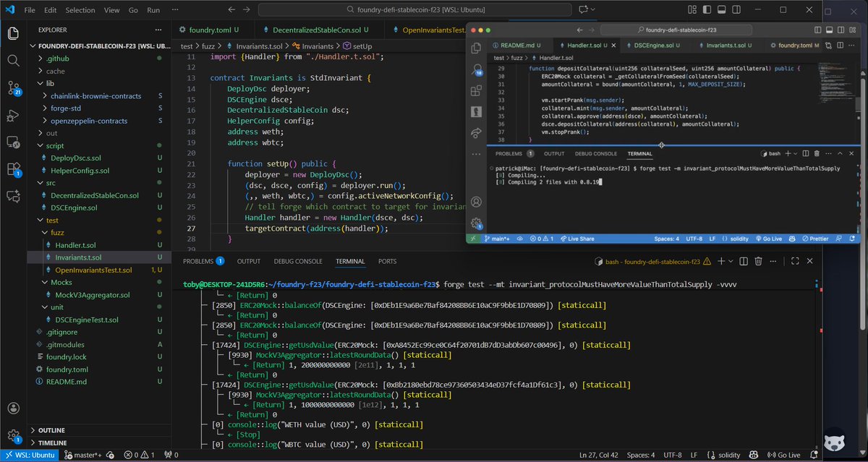868x462 pixels.
Task: Open OUTPUT panel tab in main window
Action: (248, 261)
